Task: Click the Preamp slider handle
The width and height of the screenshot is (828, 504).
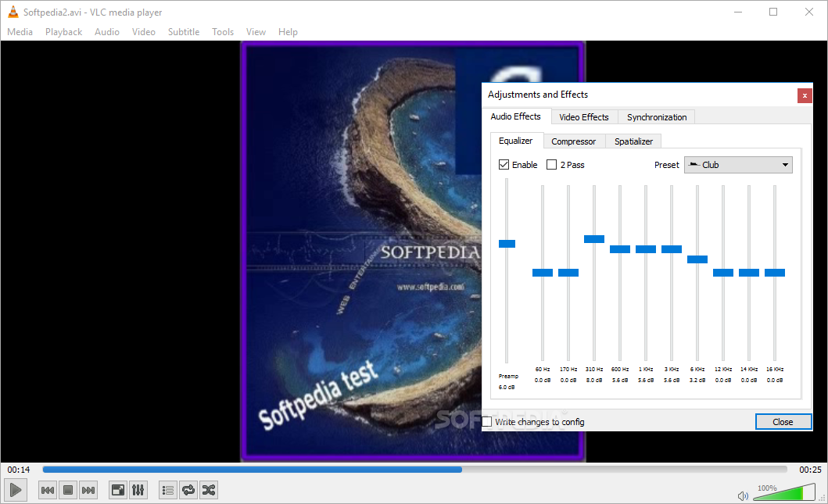Action: (507, 244)
